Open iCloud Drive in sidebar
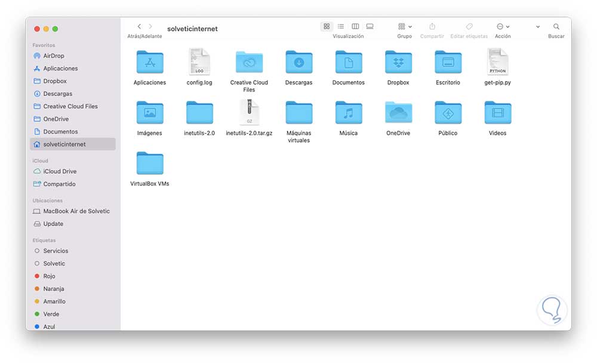The image size is (597, 364). 73,171
